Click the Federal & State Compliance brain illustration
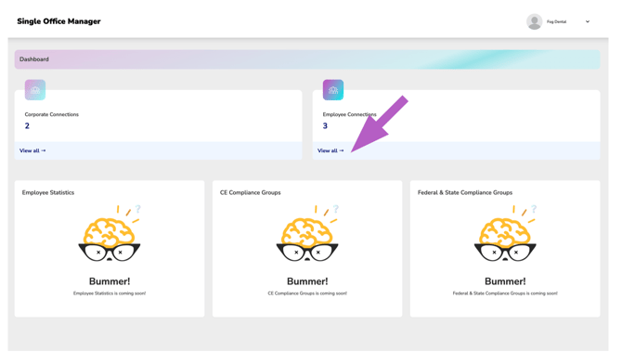Image resolution: width=622 pixels, height=364 pixels. (505, 233)
